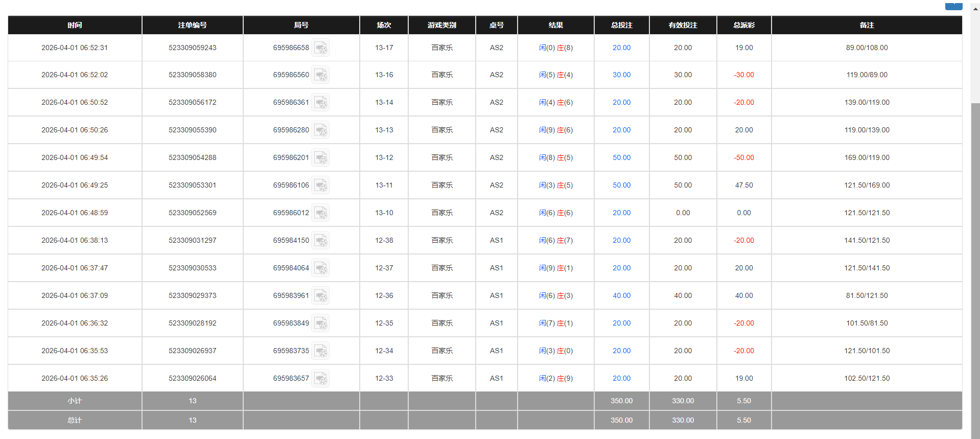Image resolution: width=980 pixels, height=439 pixels.
Task: Open video replay for round 695984064
Action: (x=320, y=268)
